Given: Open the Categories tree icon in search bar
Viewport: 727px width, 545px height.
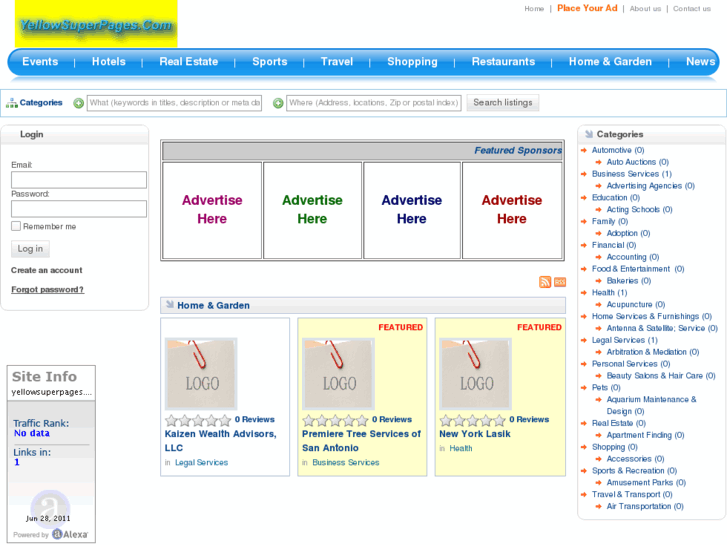Looking at the screenshot, I should (x=12, y=103).
